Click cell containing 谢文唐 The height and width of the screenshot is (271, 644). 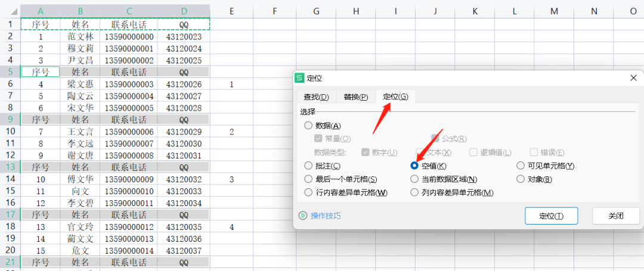[x=80, y=155]
